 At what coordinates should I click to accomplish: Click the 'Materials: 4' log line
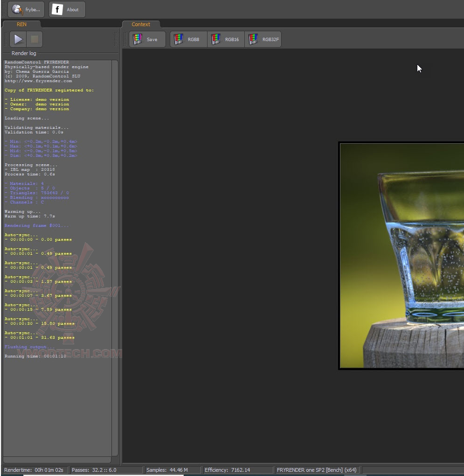[24, 184]
